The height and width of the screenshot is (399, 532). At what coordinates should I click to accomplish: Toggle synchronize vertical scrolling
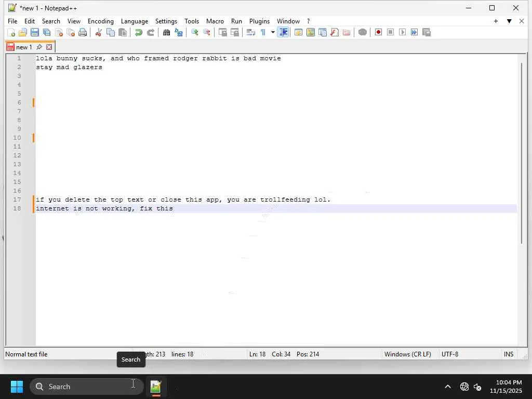tap(222, 32)
